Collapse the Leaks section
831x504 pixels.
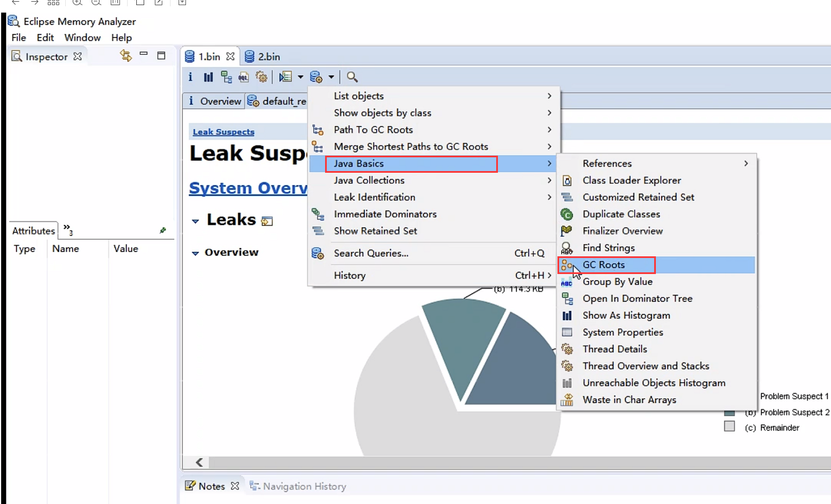point(195,221)
